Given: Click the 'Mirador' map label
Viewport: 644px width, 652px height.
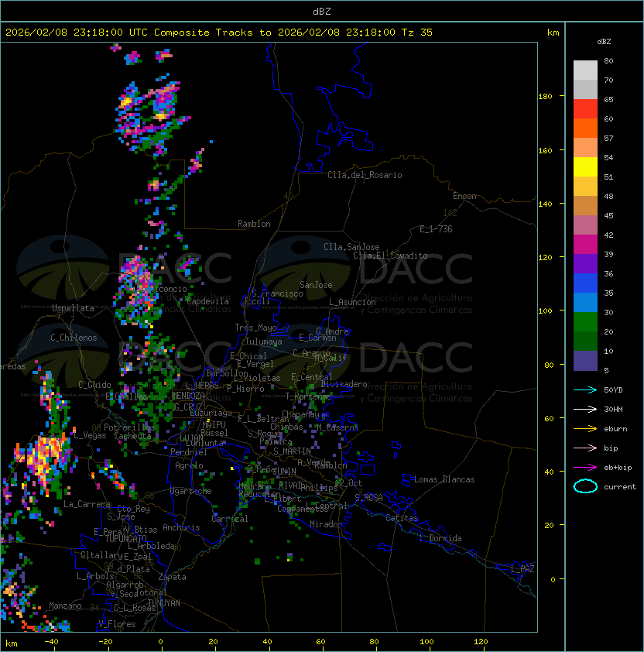Looking at the screenshot, I should 326,524.
